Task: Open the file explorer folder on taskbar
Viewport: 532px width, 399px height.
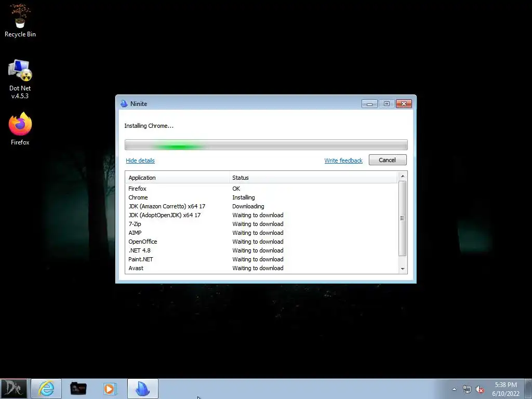Action: 78,389
